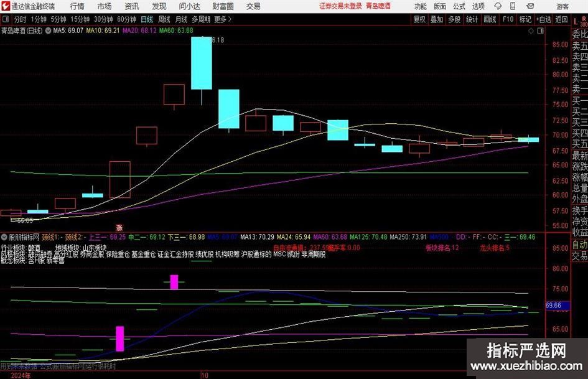Viewport: 588px width, 379px height.
Task: Open the 公式 menu
Action: (459, 6)
